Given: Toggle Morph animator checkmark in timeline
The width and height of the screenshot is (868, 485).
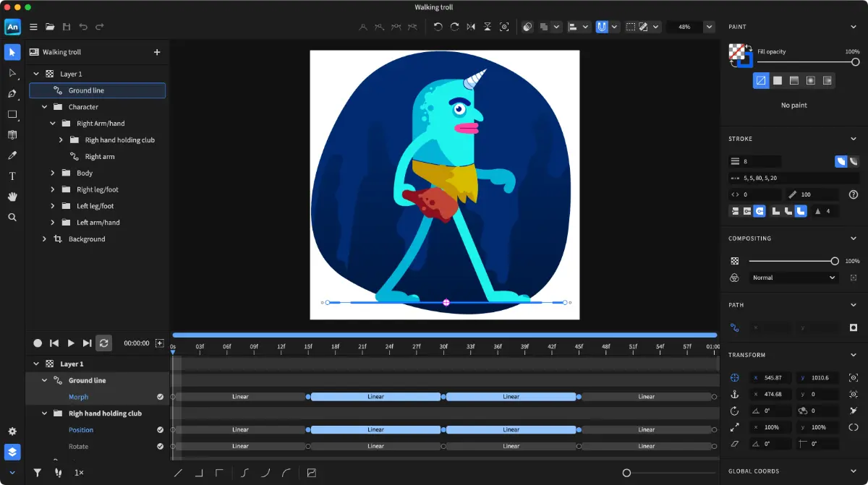Looking at the screenshot, I should (161, 397).
